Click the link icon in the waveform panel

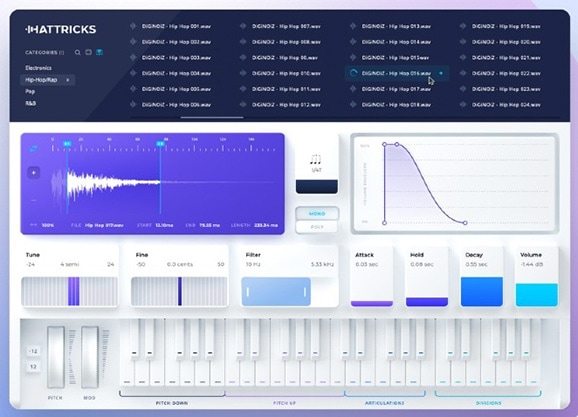pyautogui.click(x=34, y=149)
